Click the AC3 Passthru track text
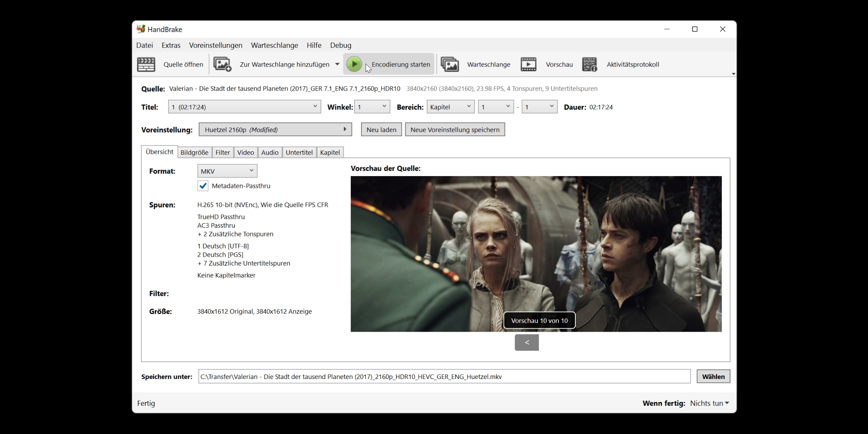Image resolution: width=868 pixels, height=434 pixels. pyautogui.click(x=216, y=225)
